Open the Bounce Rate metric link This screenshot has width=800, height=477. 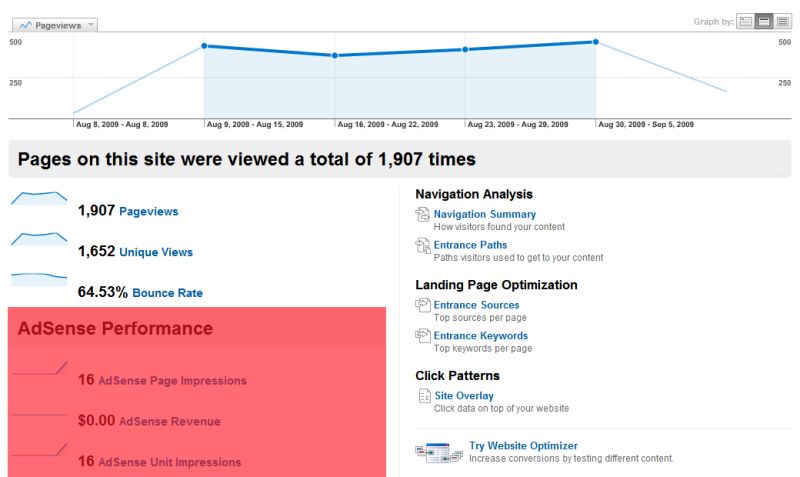(169, 293)
